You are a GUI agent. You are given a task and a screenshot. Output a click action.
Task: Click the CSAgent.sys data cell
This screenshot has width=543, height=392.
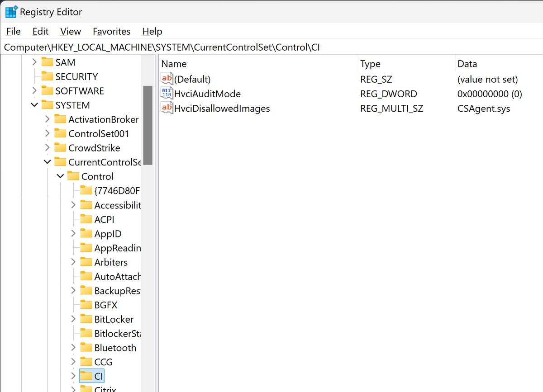tap(484, 109)
